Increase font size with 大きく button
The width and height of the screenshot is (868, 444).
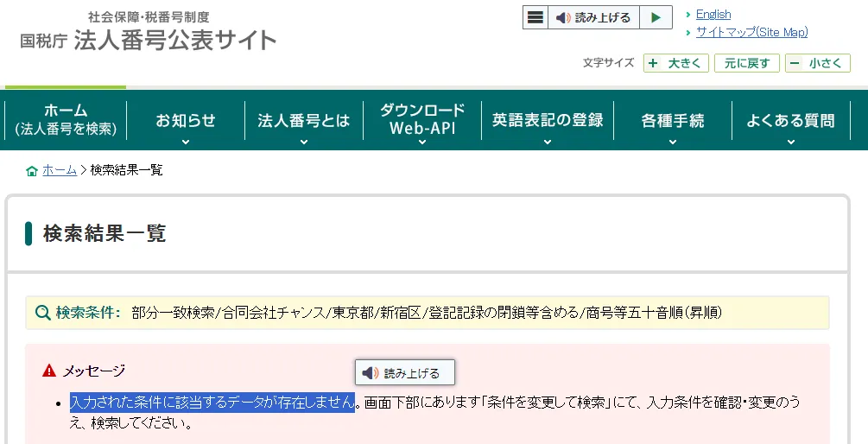[676, 63]
